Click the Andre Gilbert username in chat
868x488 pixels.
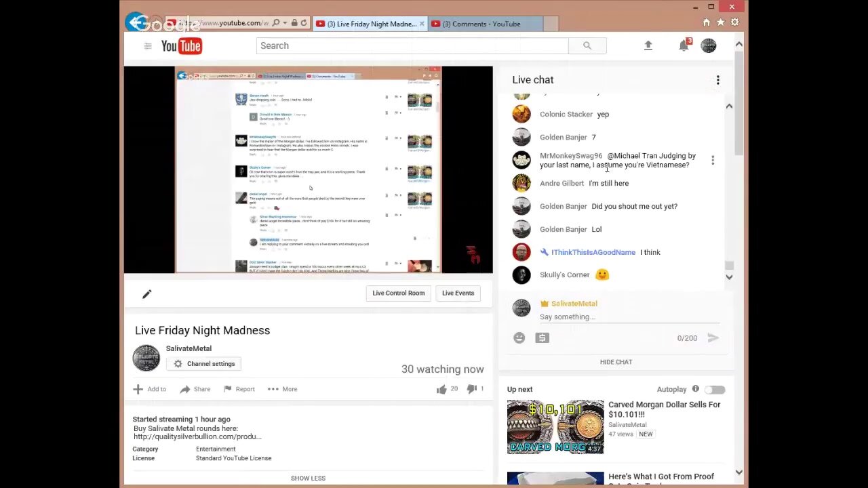(x=561, y=183)
